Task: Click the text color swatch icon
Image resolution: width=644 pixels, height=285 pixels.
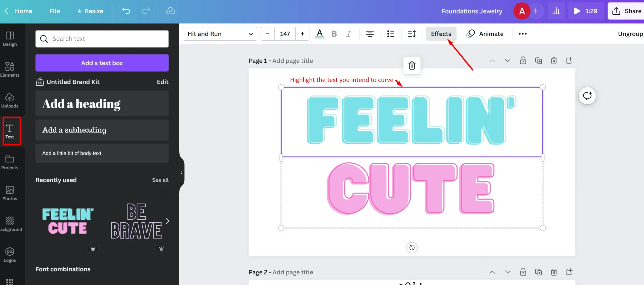Action: pos(319,34)
